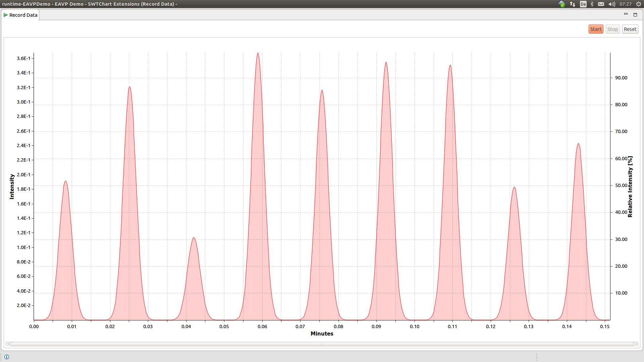Screen dimensions: 644x362
Task: Open the system session gear menu
Action: tap(639, 4)
